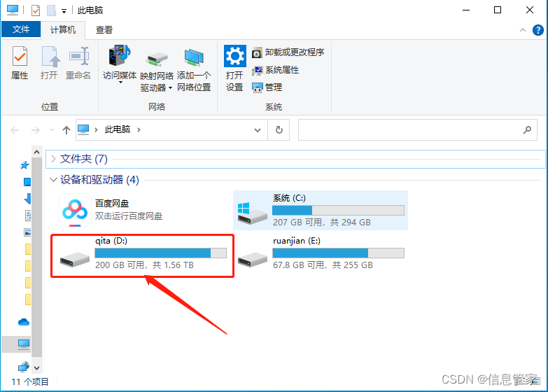Click status bar text '11 个项目'
This screenshot has height=392, width=548.
click(29, 382)
